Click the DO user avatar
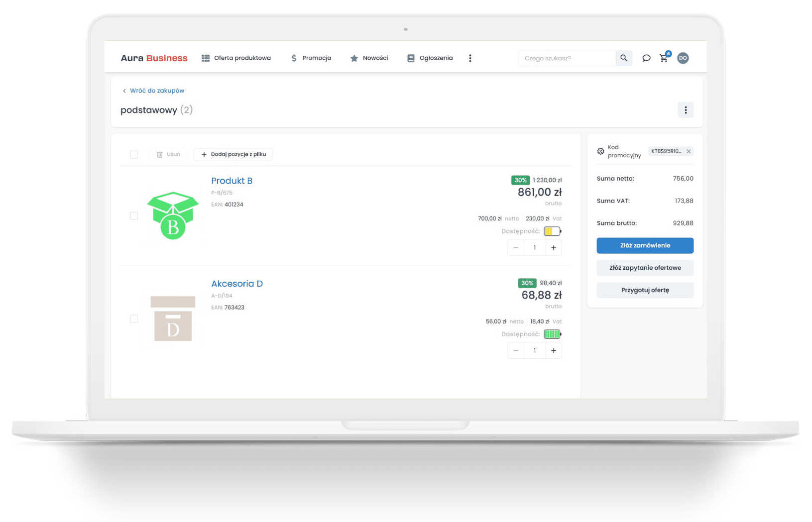 click(683, 58)
